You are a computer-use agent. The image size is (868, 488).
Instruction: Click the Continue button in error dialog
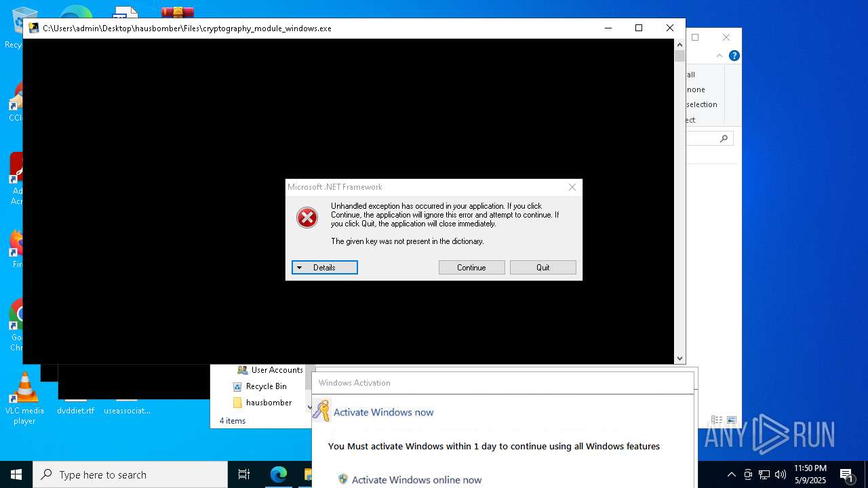(471, 268)
